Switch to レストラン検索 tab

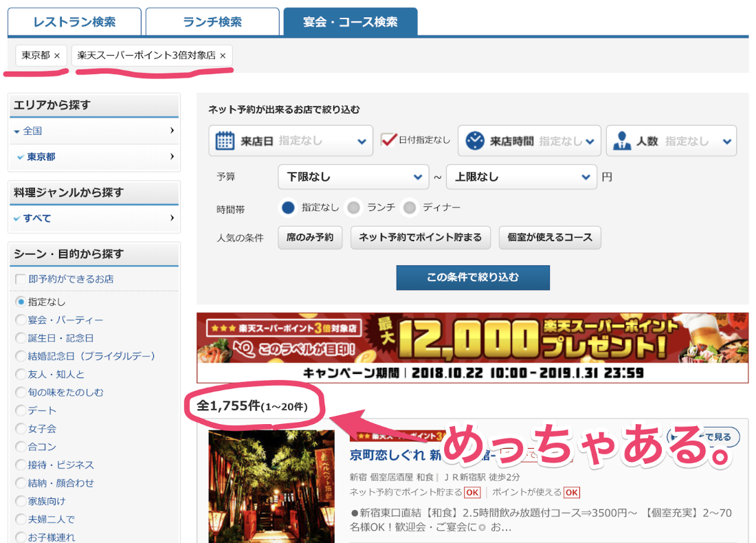[x=74, y=22]
